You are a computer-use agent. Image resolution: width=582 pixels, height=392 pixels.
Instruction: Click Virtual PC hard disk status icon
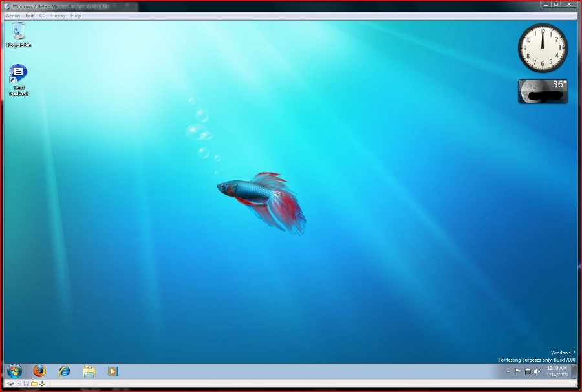[10, 384]
